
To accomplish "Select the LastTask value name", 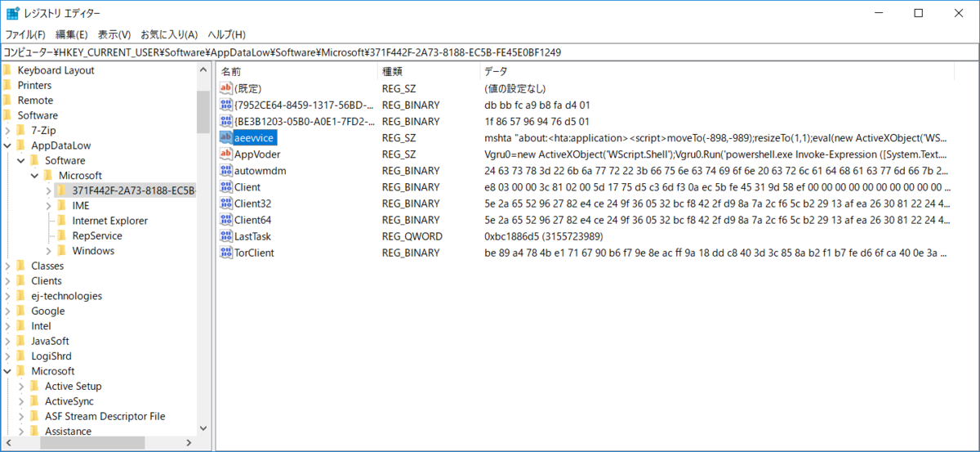I will [x=252, y=236].
